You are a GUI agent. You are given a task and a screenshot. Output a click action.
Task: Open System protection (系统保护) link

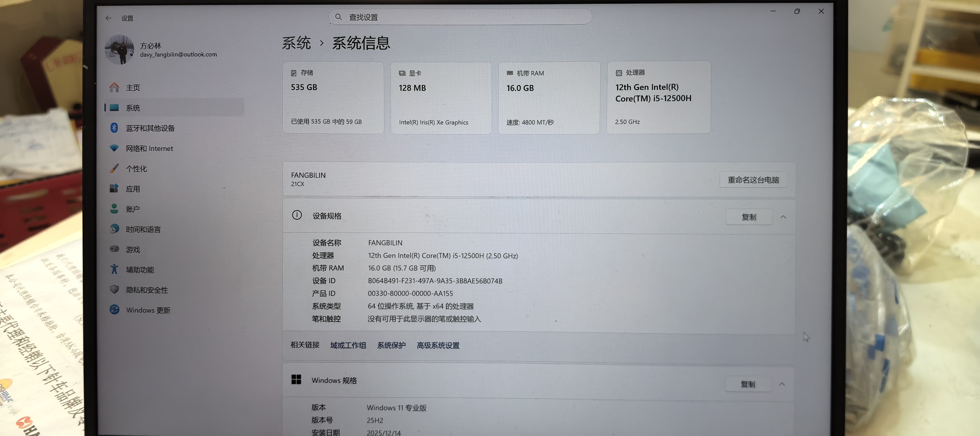point(391,345)
